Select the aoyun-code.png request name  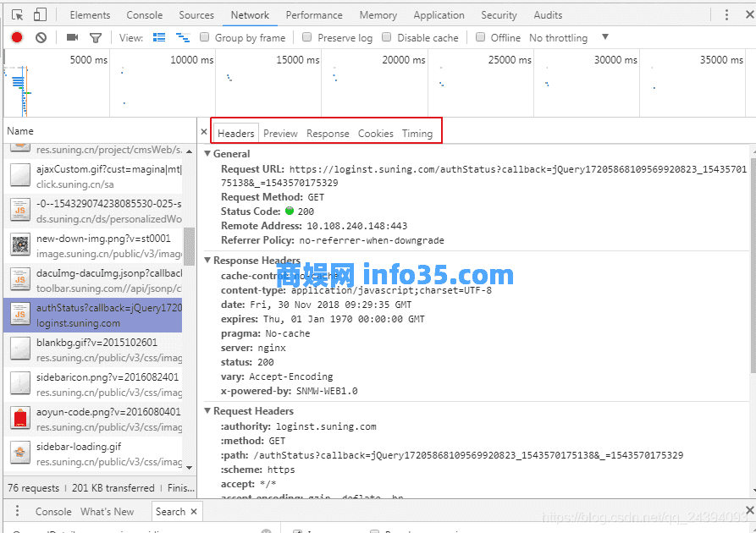108,412
